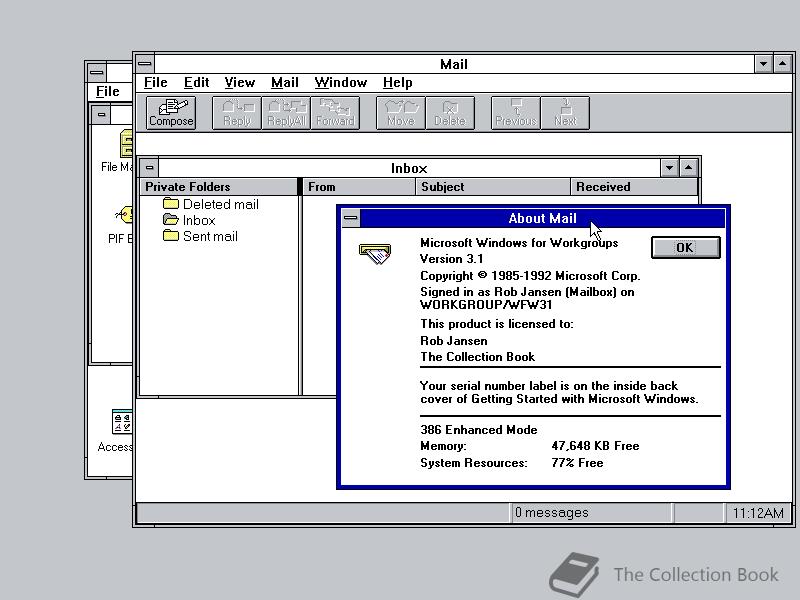This screenshot has height=600, width=800.
Task: Open the Inbox window control menu
Action: [149, 168]
